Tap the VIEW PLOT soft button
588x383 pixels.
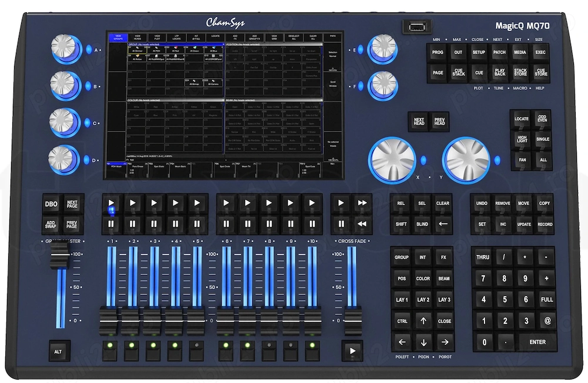click(x=157, y=38)
